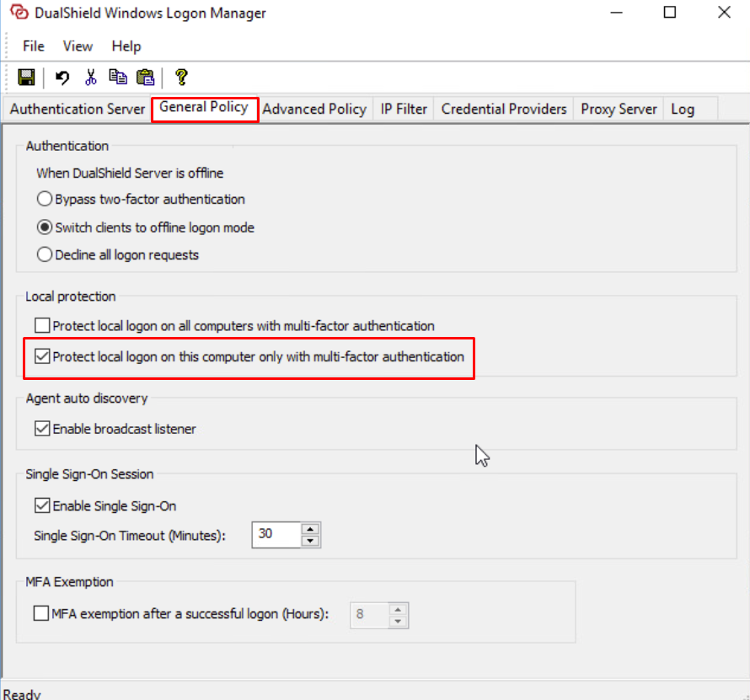Enable MFA exemption after successful logon

tap(181, 613)
